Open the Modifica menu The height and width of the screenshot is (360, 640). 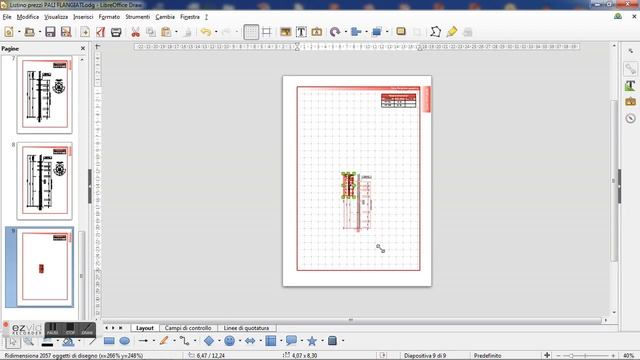[x=28, y=17]
